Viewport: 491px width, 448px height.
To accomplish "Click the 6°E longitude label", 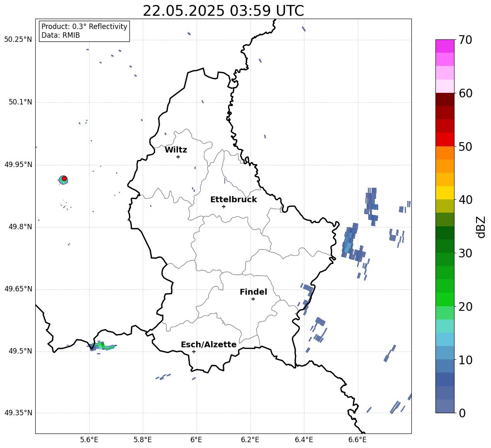I will pyautogui.click(x=196, y=440).
